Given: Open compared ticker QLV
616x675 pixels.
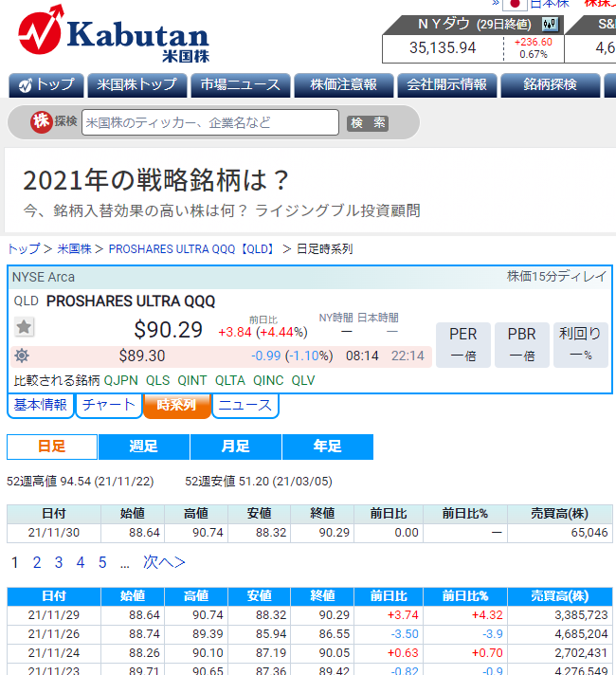Looking at the screenshot, I should [x=303, y=380].
